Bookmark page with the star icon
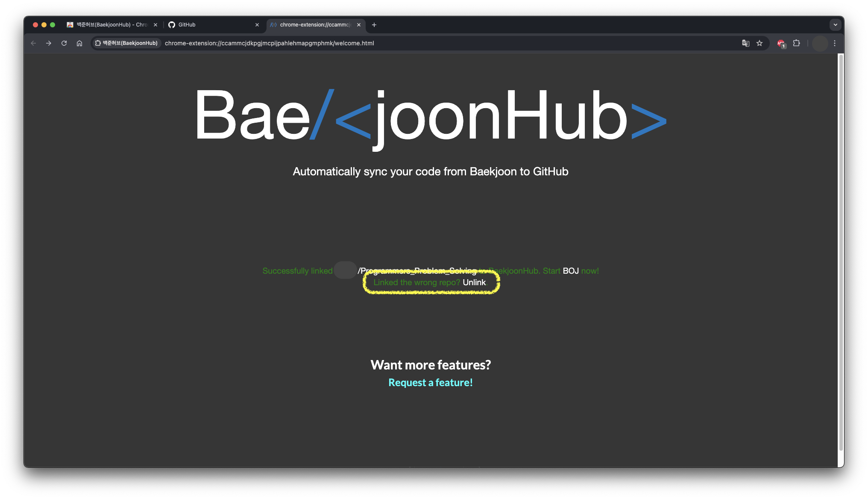 click(759, 43)
